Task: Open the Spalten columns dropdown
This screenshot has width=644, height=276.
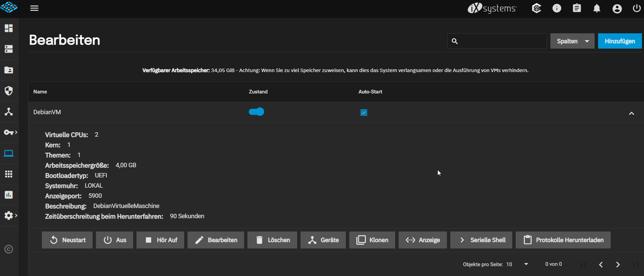Action: pos(572,41)
